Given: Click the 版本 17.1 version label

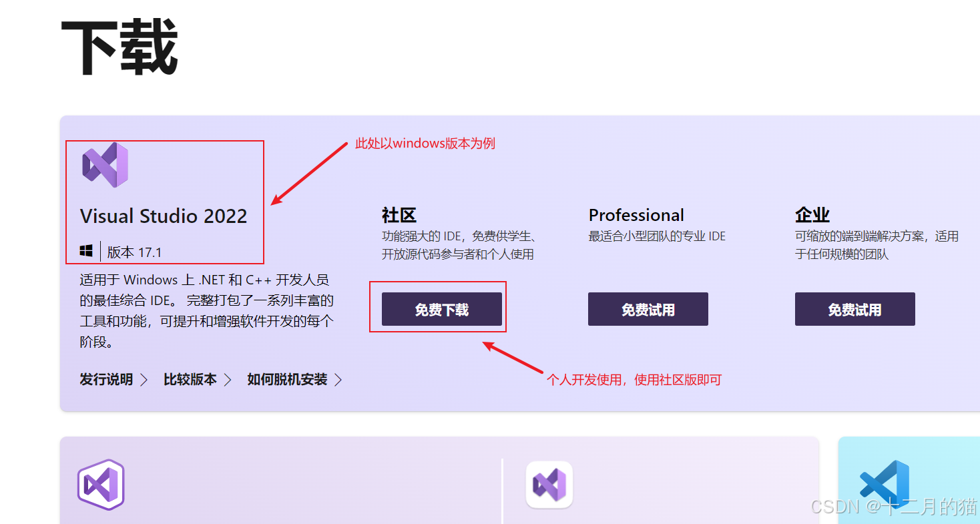Looking at the screenshot, I should [x=134, y=252].
